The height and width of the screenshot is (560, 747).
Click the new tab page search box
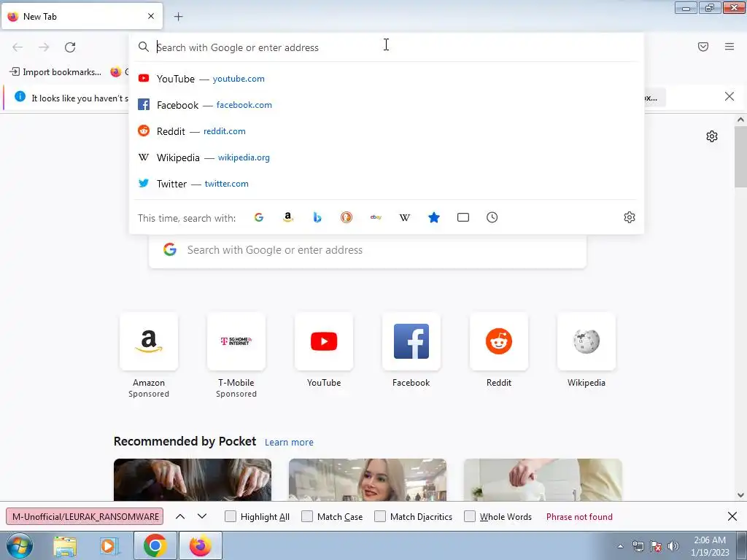[x=368, y=251]
